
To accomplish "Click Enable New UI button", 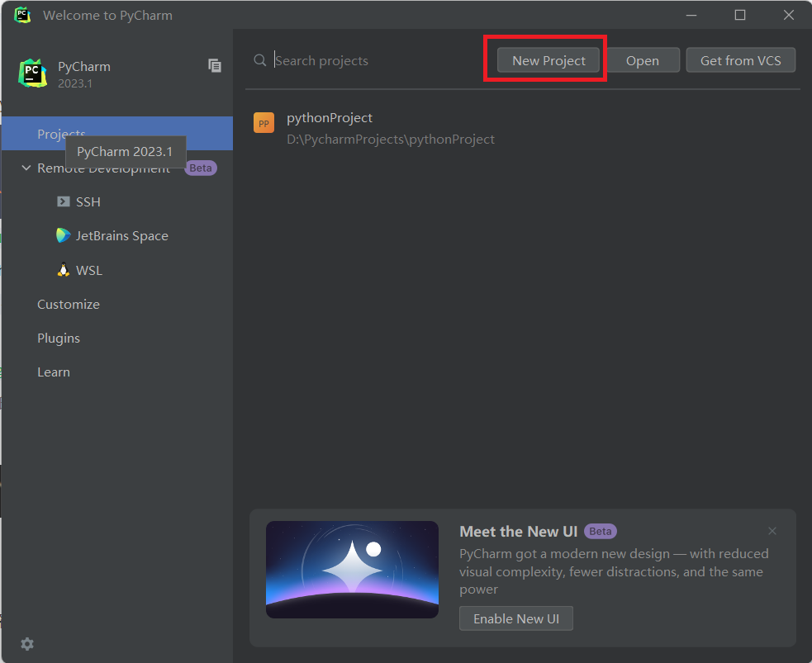I will (515, 618).
